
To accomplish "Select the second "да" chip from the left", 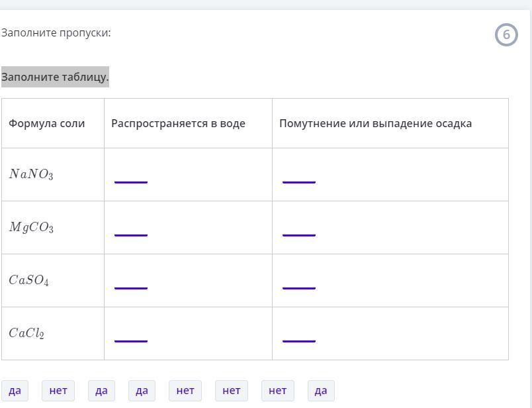I will tap(101, 391).
